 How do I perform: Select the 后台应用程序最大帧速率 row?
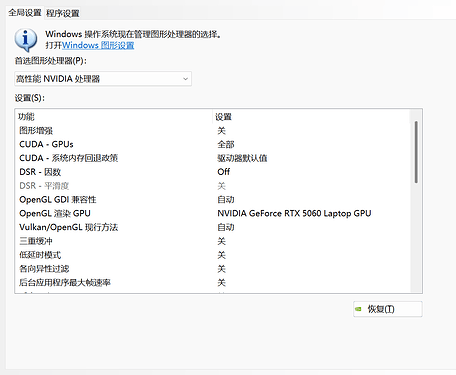click(213, 283)
